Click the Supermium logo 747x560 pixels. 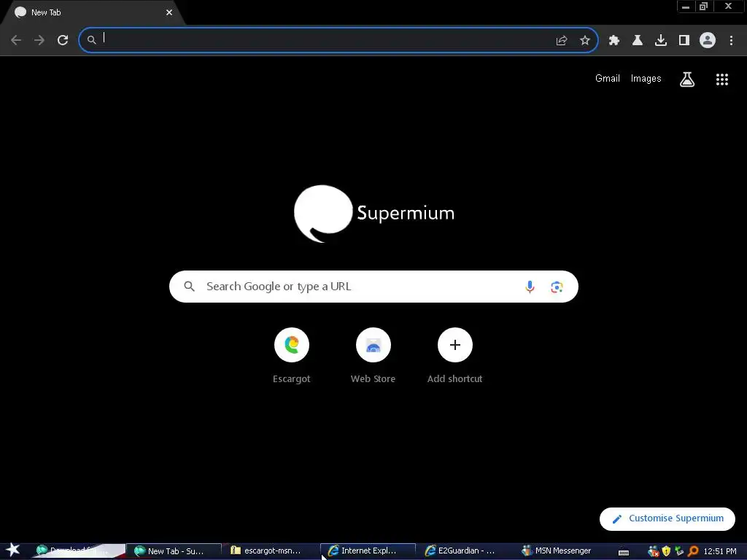pos(374,214)
